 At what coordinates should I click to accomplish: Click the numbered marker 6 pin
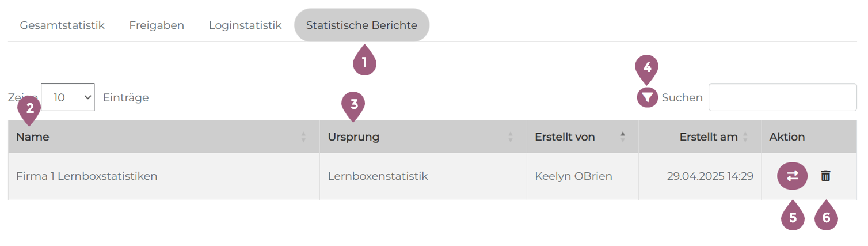[826, 218]
